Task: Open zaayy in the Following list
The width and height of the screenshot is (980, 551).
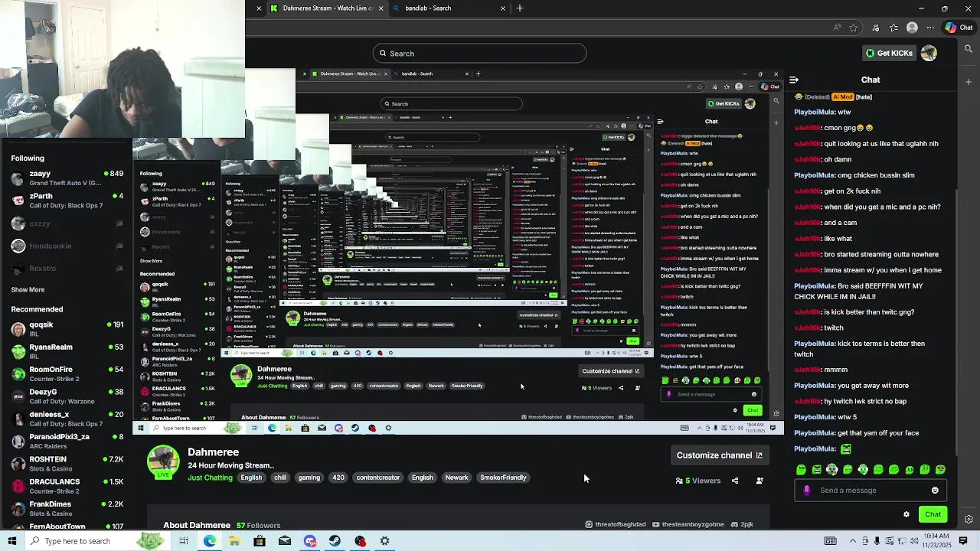Action: 67,178
